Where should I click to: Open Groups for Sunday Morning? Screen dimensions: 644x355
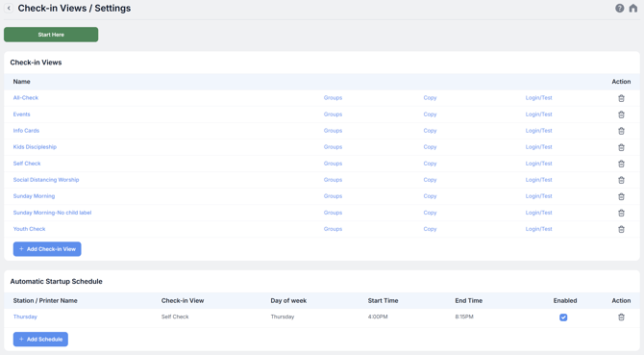coord(333,196)
